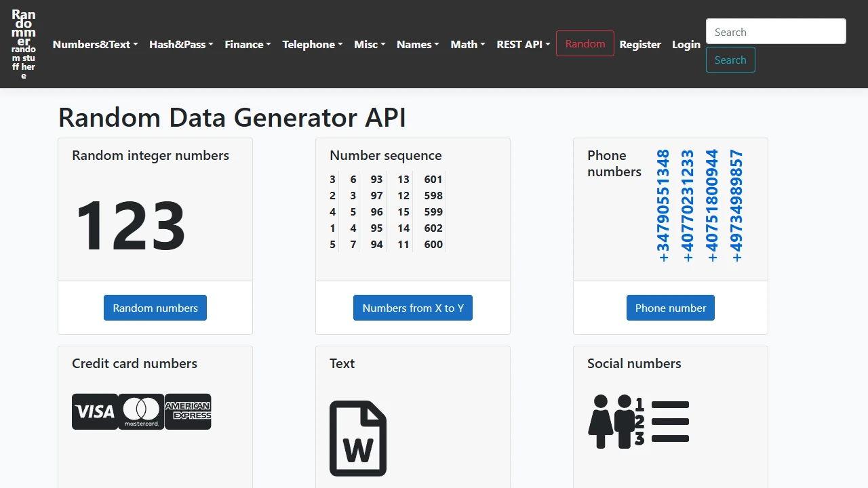Screen dimensions: 868x488
Task: Expand the Telephone dropdown
Action: 312,44
